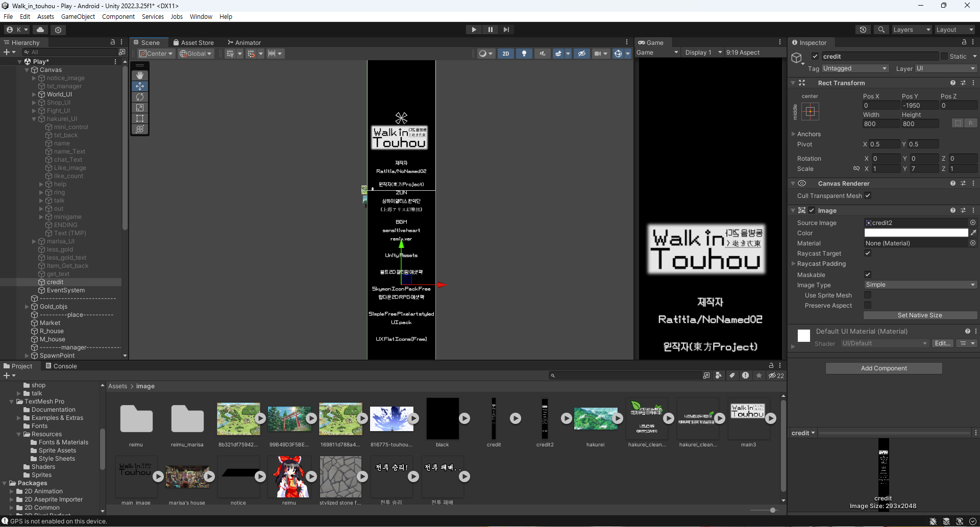Toggle scene audio mute icon
Screen dimensions: 980x527
point(542,54)
